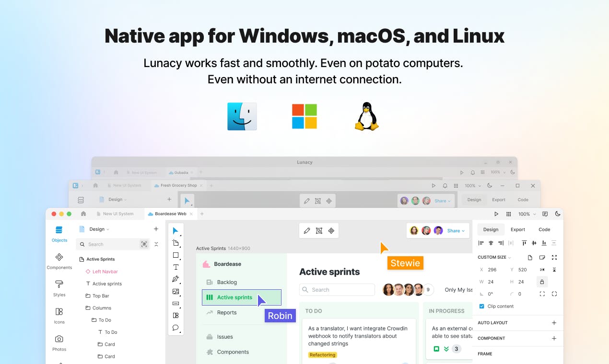Viewport: 609px width, 364px height.
Task: Add a new page with the plus button
Action: click(156, 229)
